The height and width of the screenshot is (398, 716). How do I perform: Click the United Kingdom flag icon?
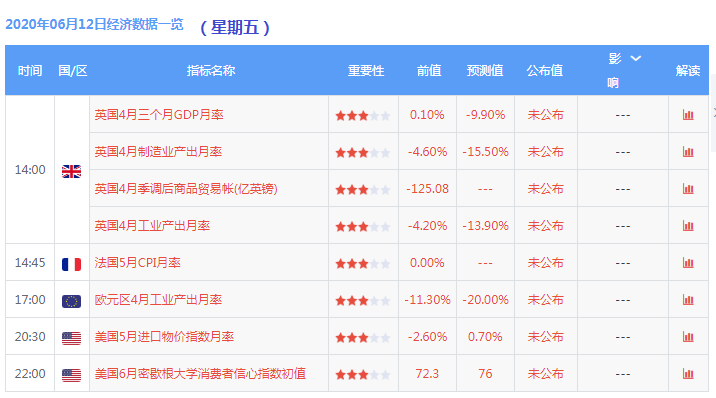(71, 171)
